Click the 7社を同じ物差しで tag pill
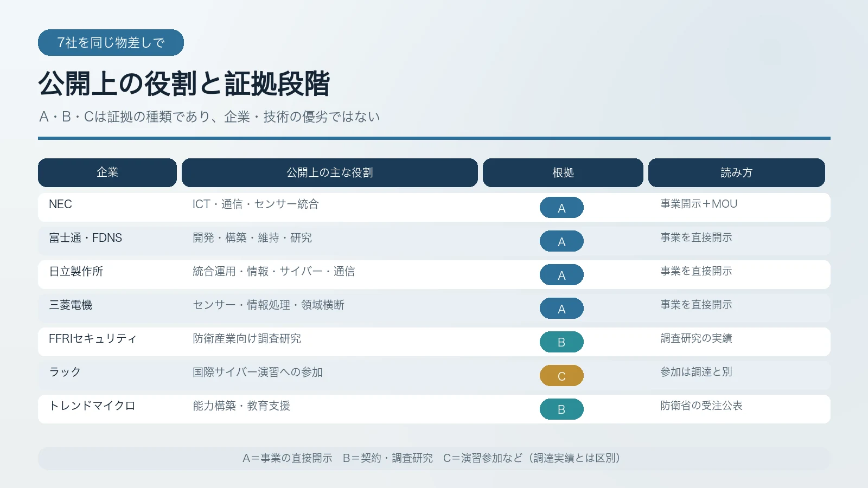The width and height of the screenshot is (868, 488). click(111, 42)
